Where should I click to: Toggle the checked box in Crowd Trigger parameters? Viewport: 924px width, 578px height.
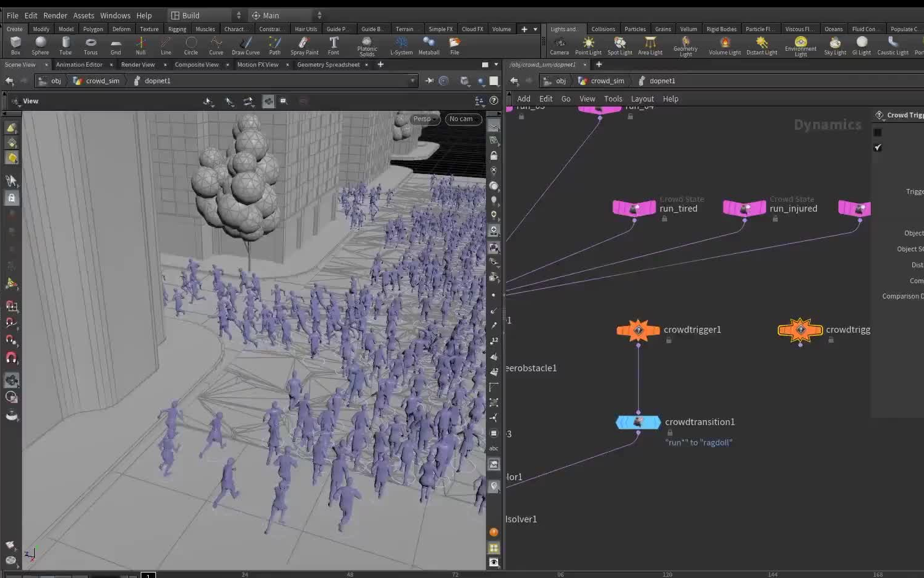point(877,147)
